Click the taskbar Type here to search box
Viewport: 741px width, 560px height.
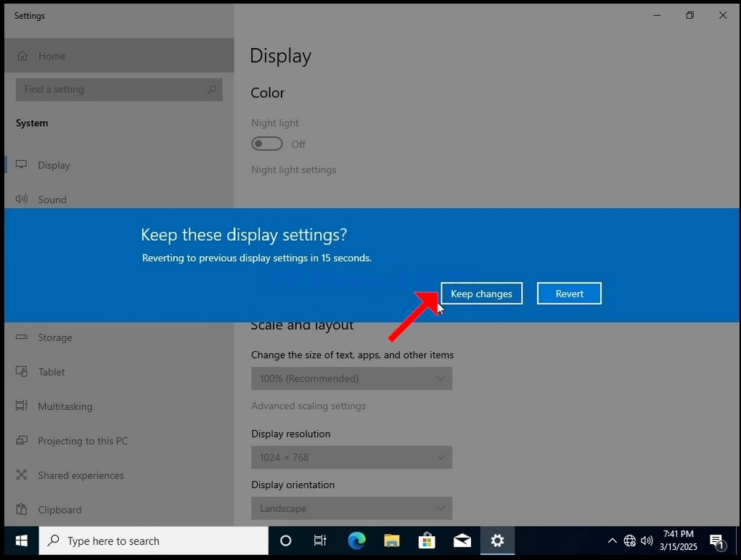154,540
